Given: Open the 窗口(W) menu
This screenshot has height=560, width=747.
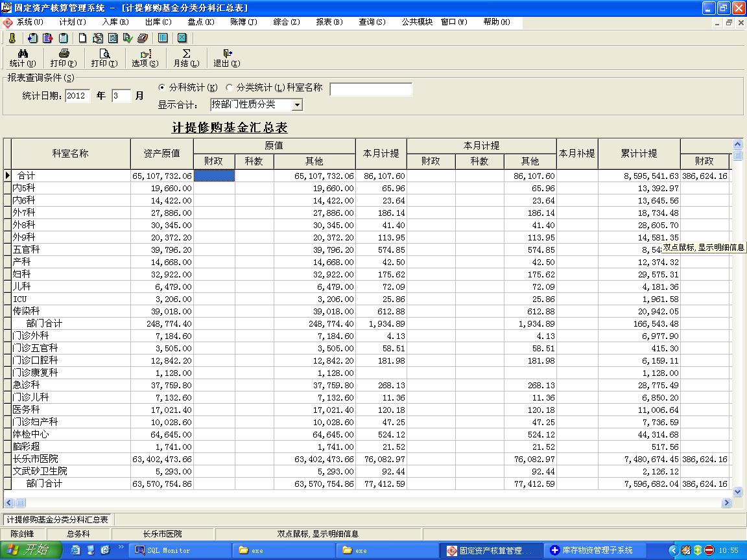Looking at the screenshot, I should pos(454,22).
